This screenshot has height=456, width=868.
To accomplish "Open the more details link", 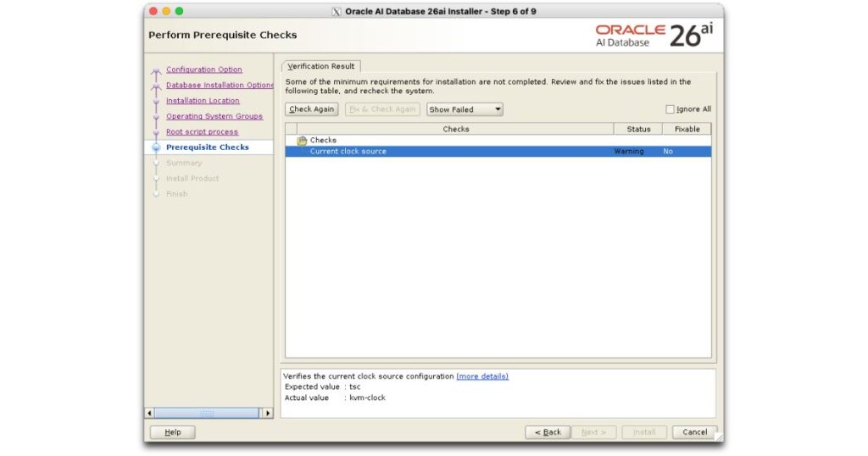I will (x=482, y=376).
